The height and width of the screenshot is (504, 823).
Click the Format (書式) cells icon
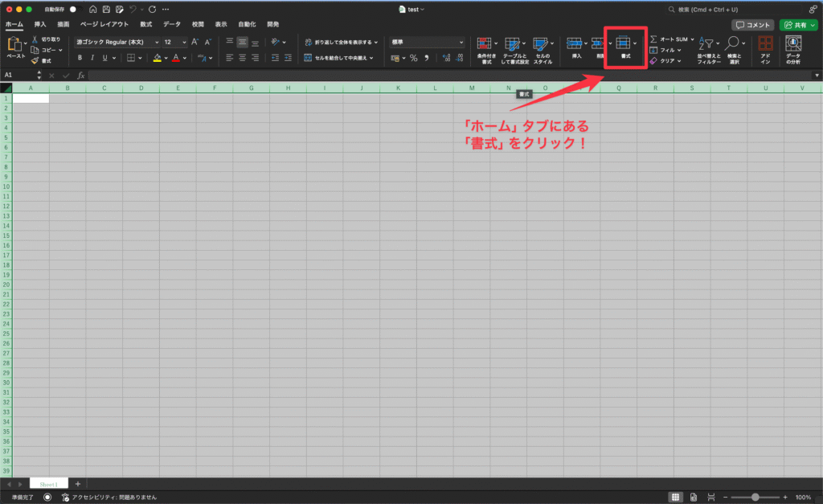623,43
